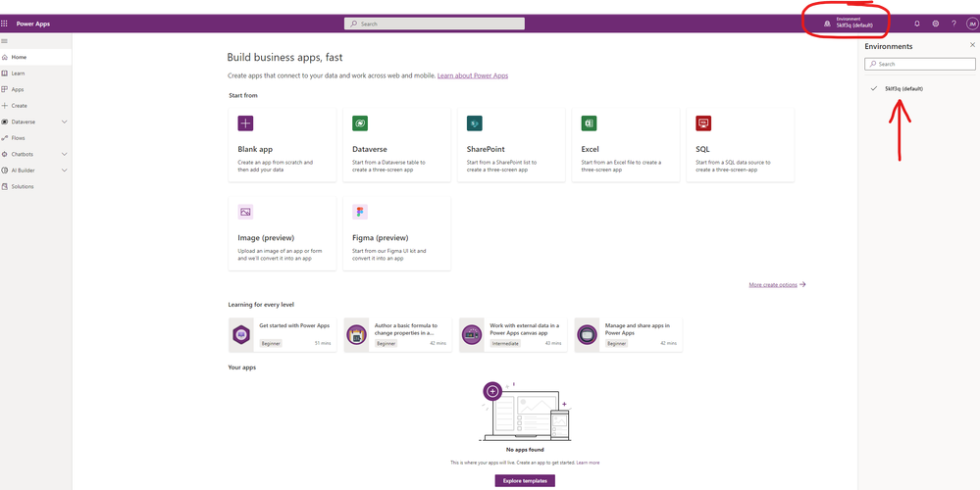The width and height of the screenshot is (980, 490).
Task: Click the SharePoint card icon
Action: [475, 122]
